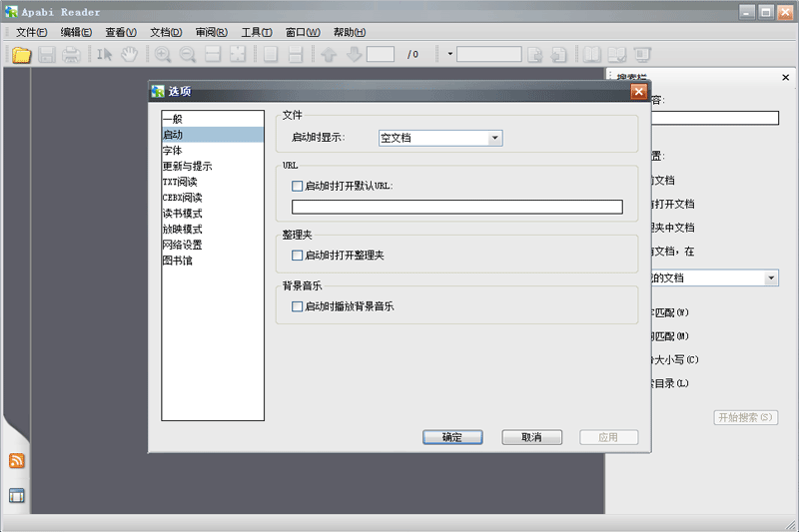Select CEBX阅读 in options list
Image resolution: width=799 pixels, height=532 pixels.
(213, 198)
